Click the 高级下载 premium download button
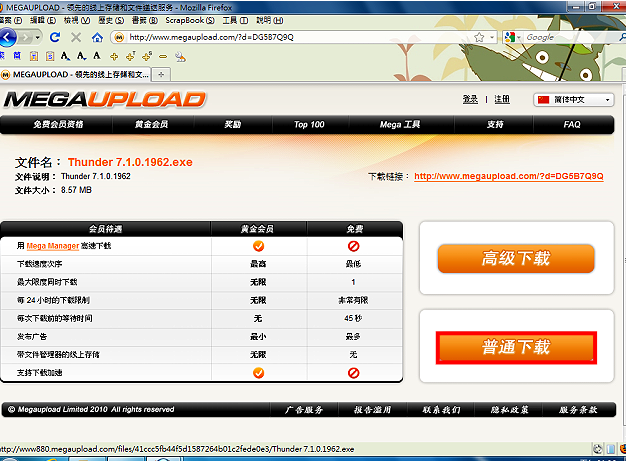This screenshot has width=626, height=466. (516, 258)
